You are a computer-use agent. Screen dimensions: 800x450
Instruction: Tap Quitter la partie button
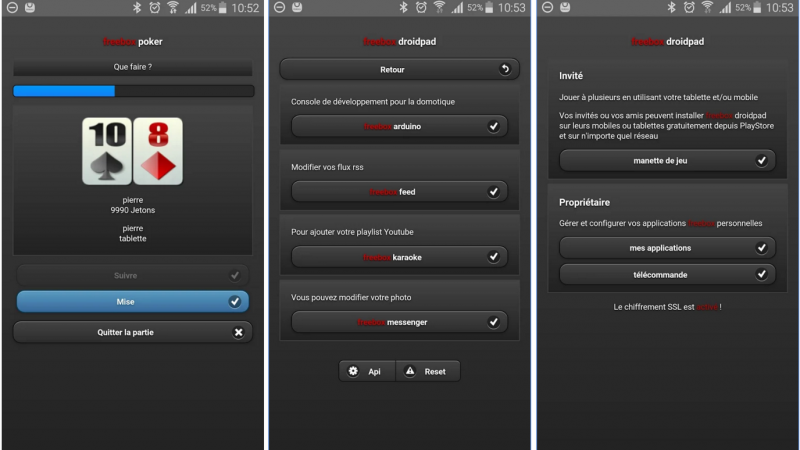click(133, 332)
